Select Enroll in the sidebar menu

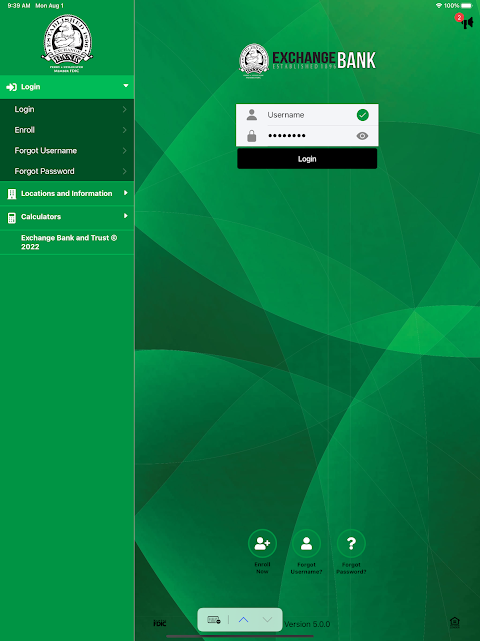(67, 130)
